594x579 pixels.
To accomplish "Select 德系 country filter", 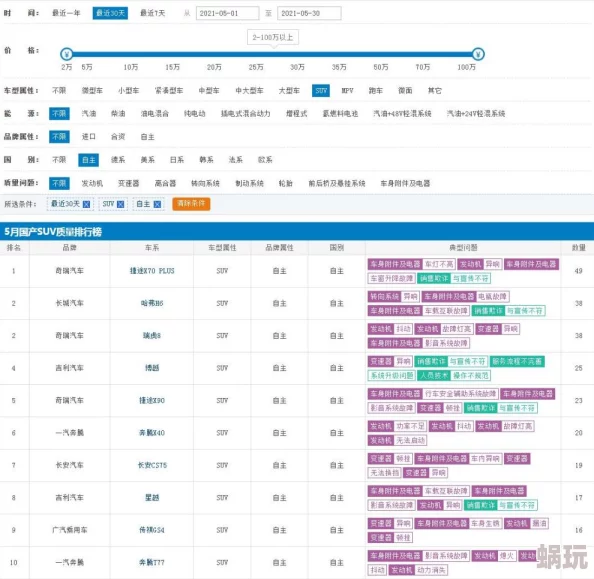I will (118, 160).
